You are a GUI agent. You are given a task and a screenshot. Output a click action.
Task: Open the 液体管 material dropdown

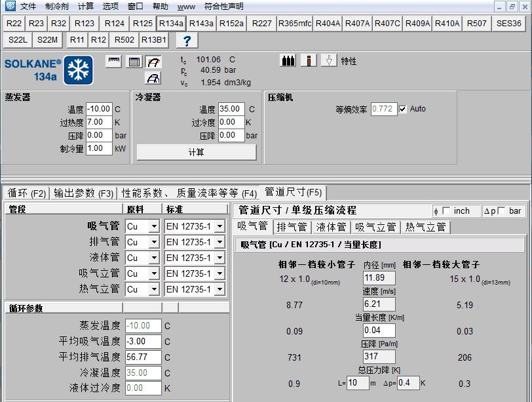tap(155, 257)
